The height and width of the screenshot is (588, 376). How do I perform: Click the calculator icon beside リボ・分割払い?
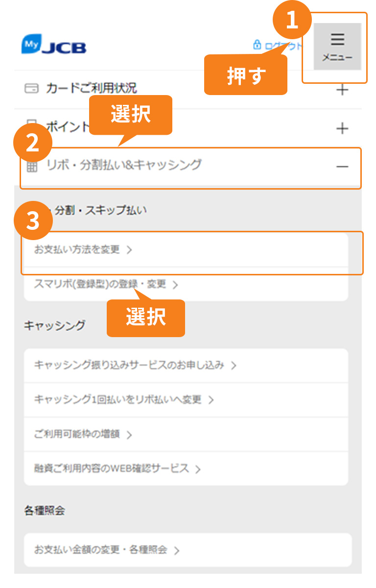coord(32,166)
